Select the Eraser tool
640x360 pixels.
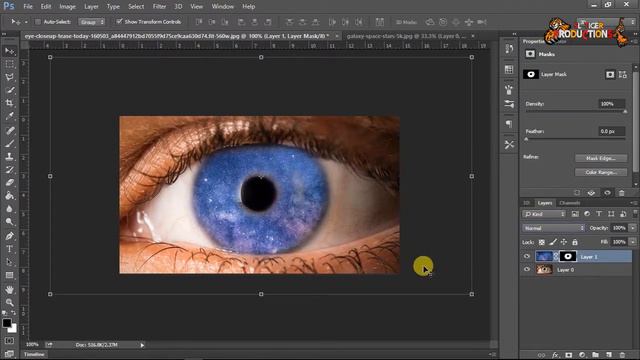pyautogui.click(x=9, y=183)
